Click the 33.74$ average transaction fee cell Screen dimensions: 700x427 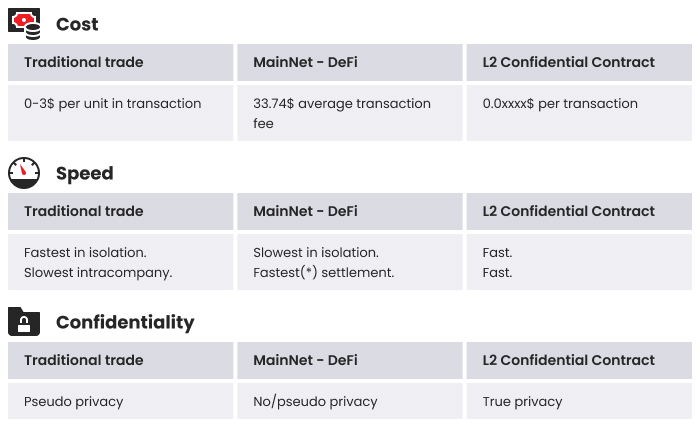click(350, 113)
